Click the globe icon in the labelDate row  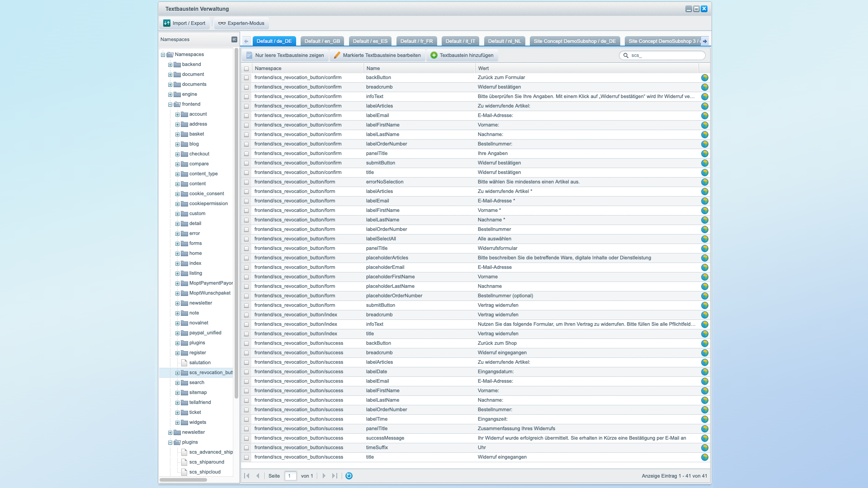point(704,372)
